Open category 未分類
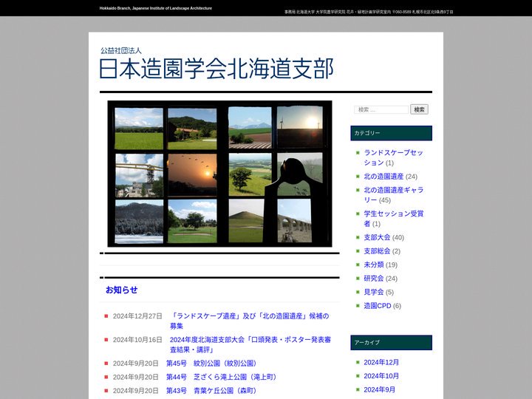Screen dimensions: 532x399 (x=374, y=265)
